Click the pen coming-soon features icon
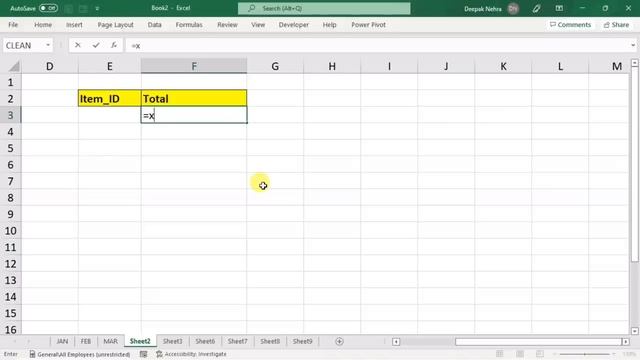640x360 pixels. (x=536, y=9)
